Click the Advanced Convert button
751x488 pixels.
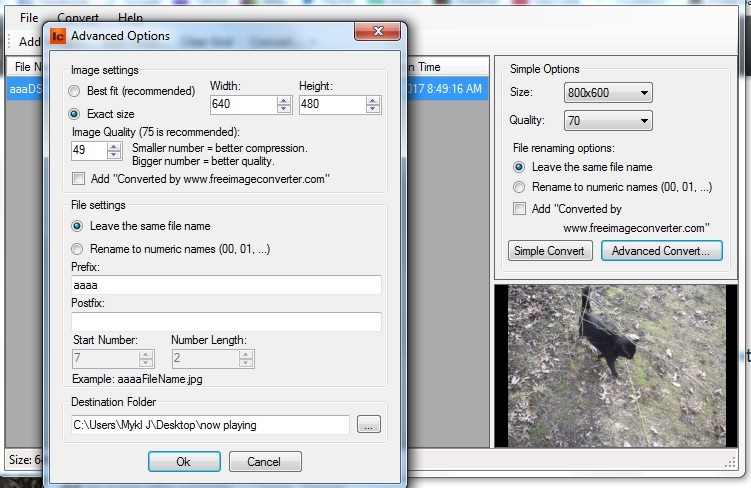[661, 251]
